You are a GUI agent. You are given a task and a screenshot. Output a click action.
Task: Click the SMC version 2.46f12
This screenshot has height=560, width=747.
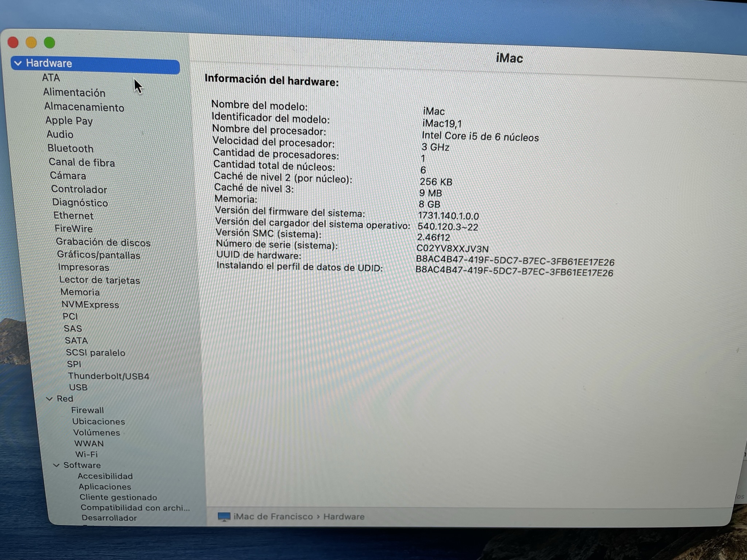[433, 237]
